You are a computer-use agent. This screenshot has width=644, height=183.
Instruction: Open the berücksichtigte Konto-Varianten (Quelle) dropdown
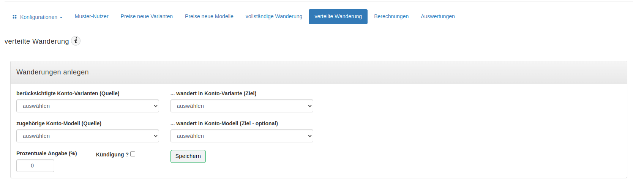(x=88, y=106)
